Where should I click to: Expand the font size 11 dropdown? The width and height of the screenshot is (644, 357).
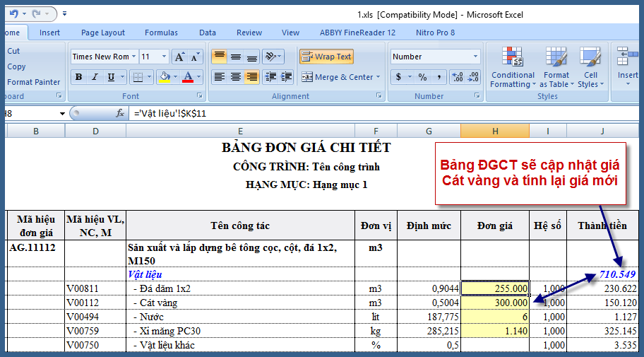click(x=165, y=57)
